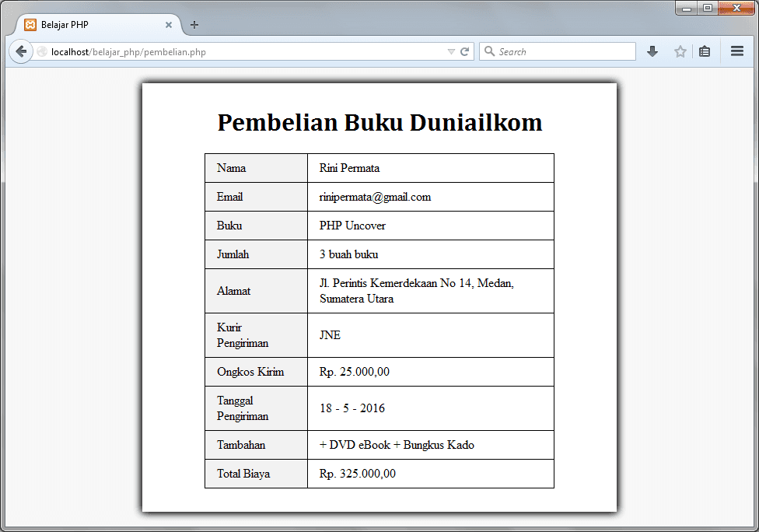The height and width of the screenshot is (532, 759).
Task: Open the downloads arrow icon
Action: click(x=652, y=51)
